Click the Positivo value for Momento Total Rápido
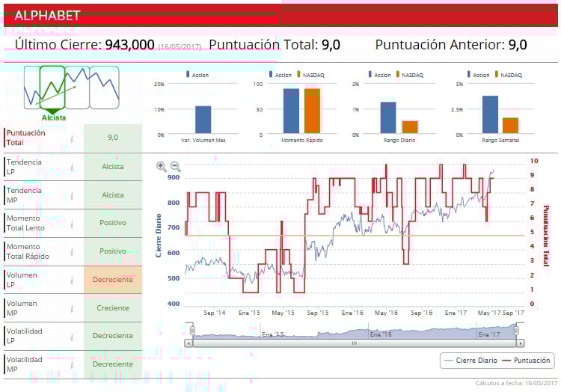 click(113, 251)
